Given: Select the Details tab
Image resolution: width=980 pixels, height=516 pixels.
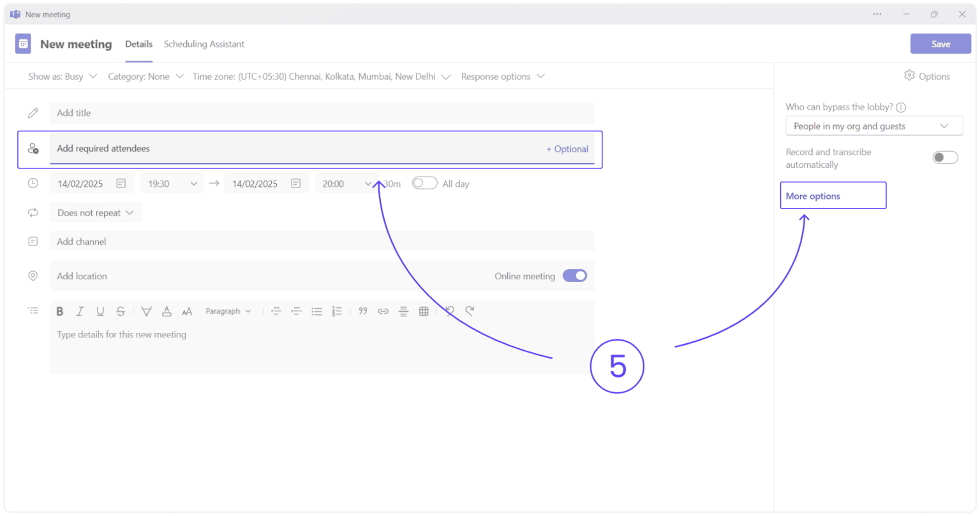Looking at the screenshot, I should [x=138, y=44].
